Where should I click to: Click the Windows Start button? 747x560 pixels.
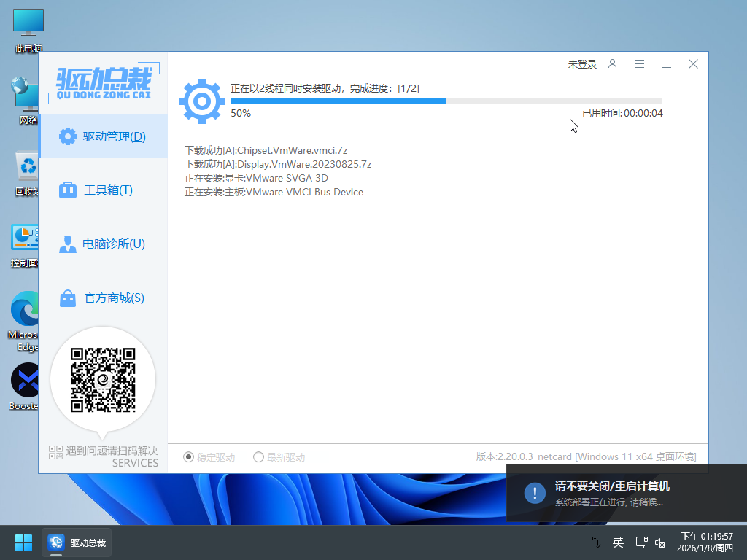pyautogui.click(x=23, y=542)
